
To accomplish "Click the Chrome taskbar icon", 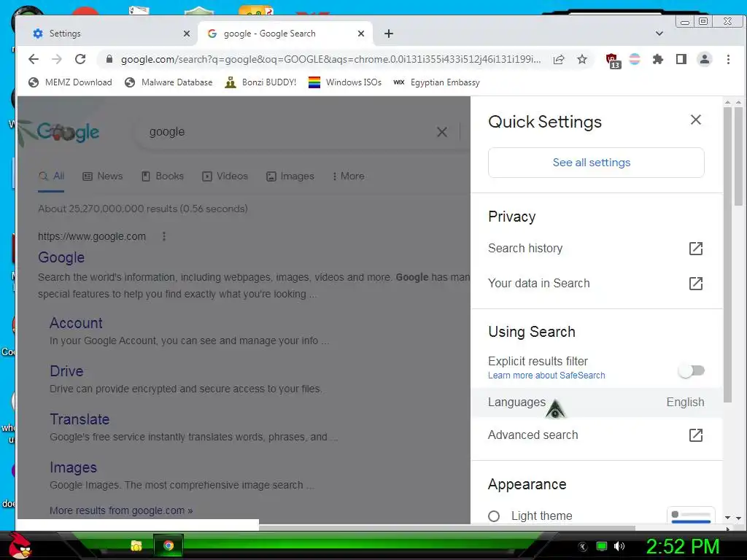I will tap(169, 545).
